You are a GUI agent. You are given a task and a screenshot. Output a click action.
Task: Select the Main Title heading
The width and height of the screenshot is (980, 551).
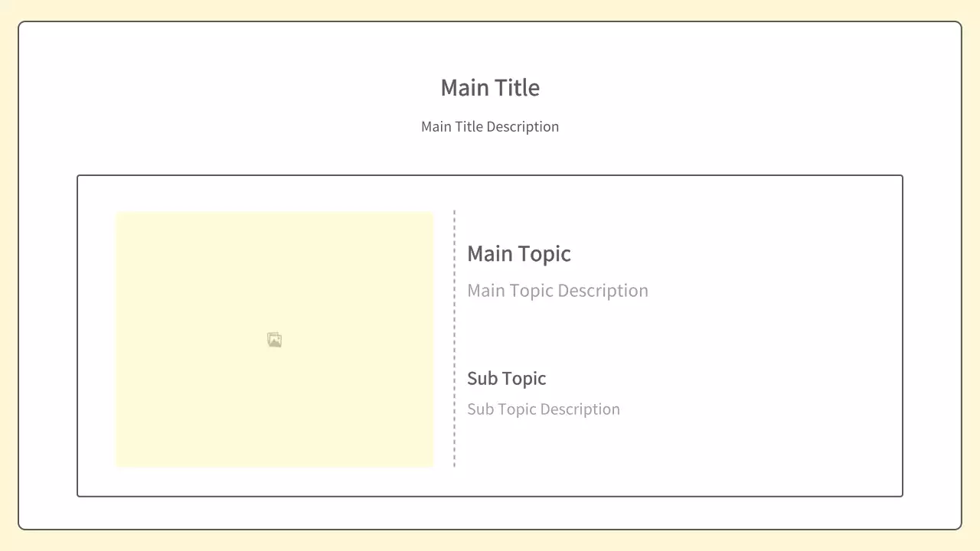tap(490, 88)
